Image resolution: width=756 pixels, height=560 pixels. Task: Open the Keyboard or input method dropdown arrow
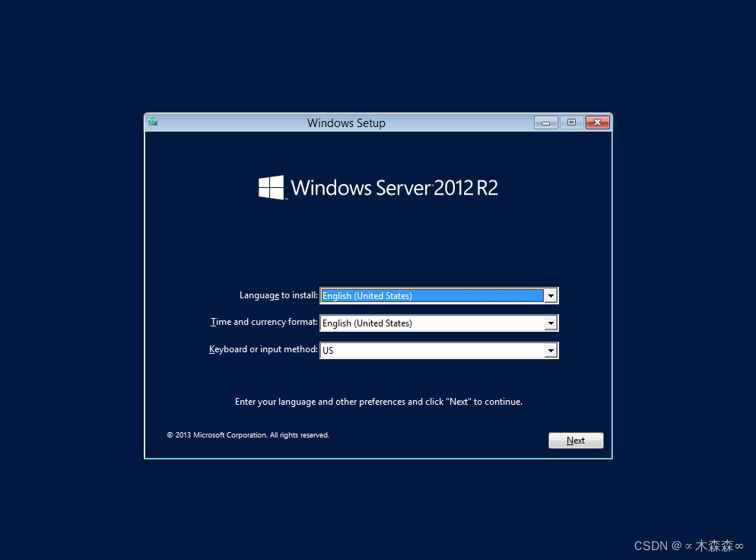coord(551,351)
